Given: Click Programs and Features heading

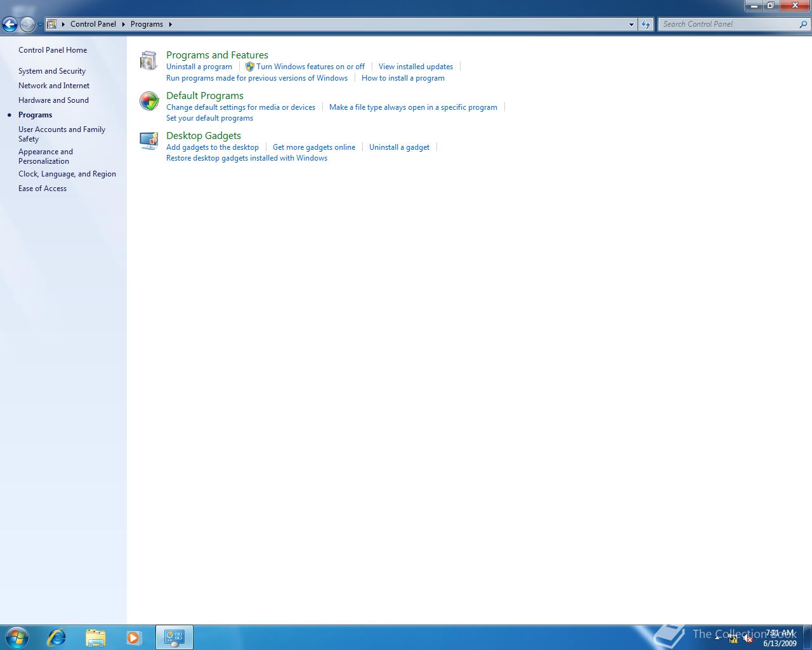Looking at the screenshot, I should 217,55.
